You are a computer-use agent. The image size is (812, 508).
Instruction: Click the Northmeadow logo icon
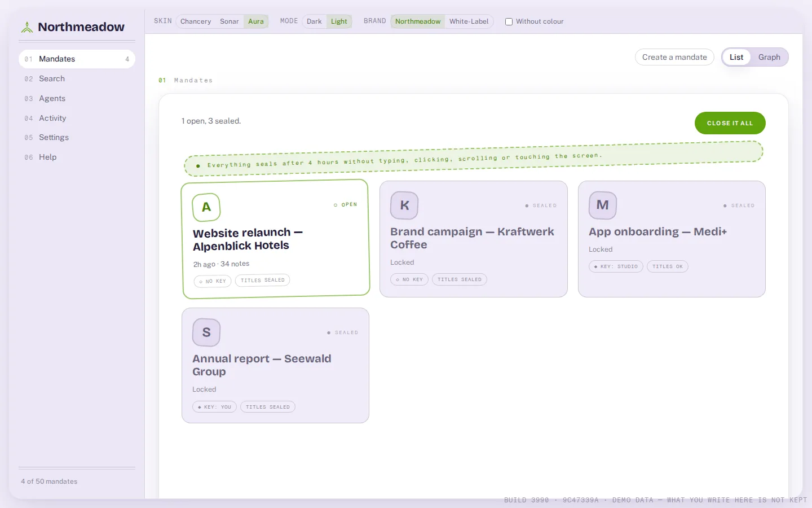pyautogui.click(x=27, y=27)
